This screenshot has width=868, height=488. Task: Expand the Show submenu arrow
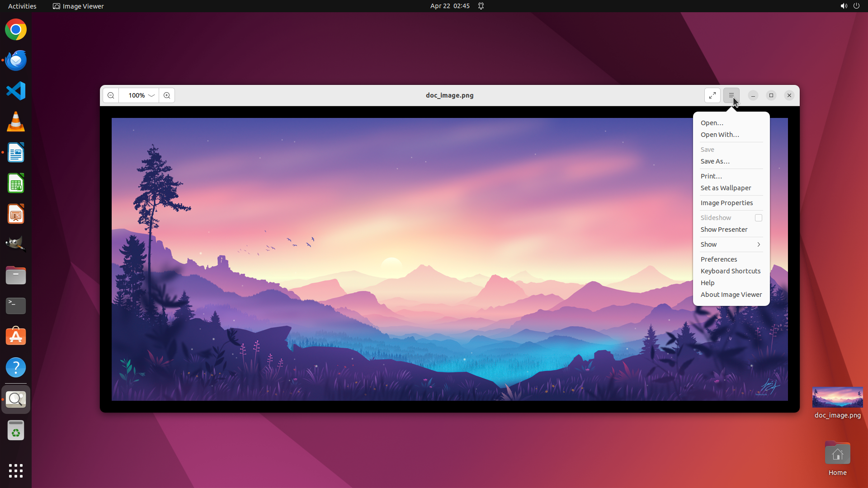click(759, 244)
